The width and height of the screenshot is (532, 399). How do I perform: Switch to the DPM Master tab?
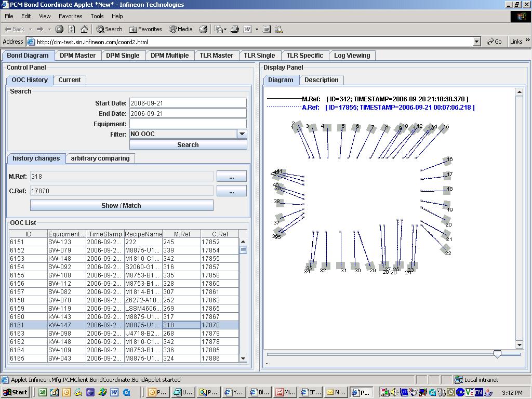click(78, 56)
